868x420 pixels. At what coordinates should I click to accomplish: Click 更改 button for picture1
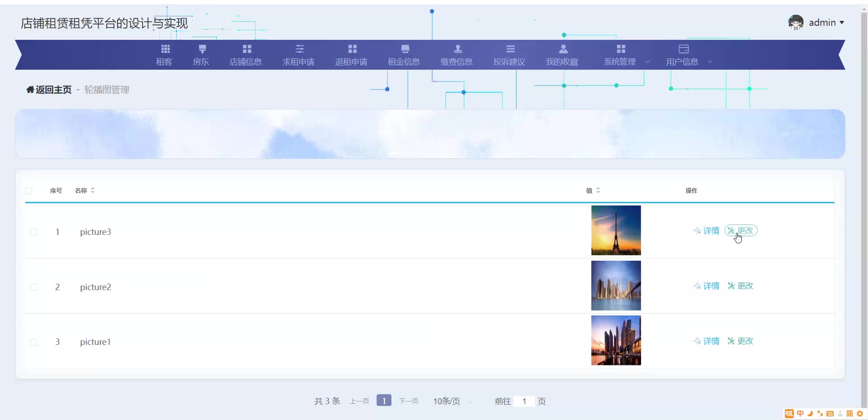coord(741,341)
